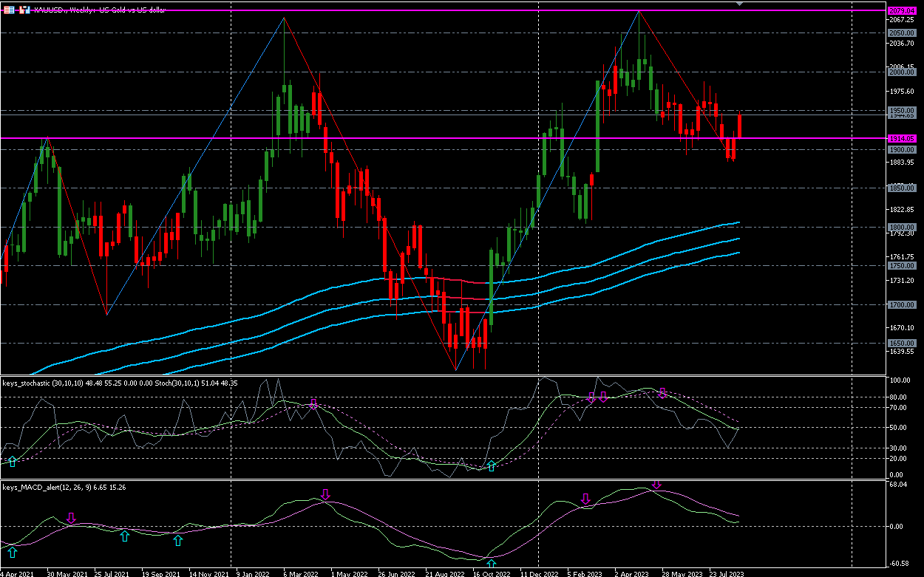Click the MACD magenta down arrow at May 2023

tap(656, 485)
